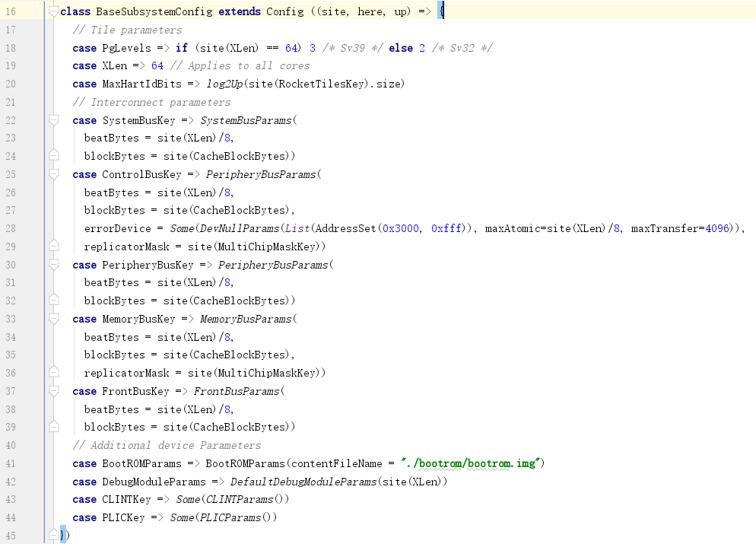Screen dimensions: 756x544
Task: Collapse the FrontBusKey block fold on line 37
Action: click(x=53, y=390)
